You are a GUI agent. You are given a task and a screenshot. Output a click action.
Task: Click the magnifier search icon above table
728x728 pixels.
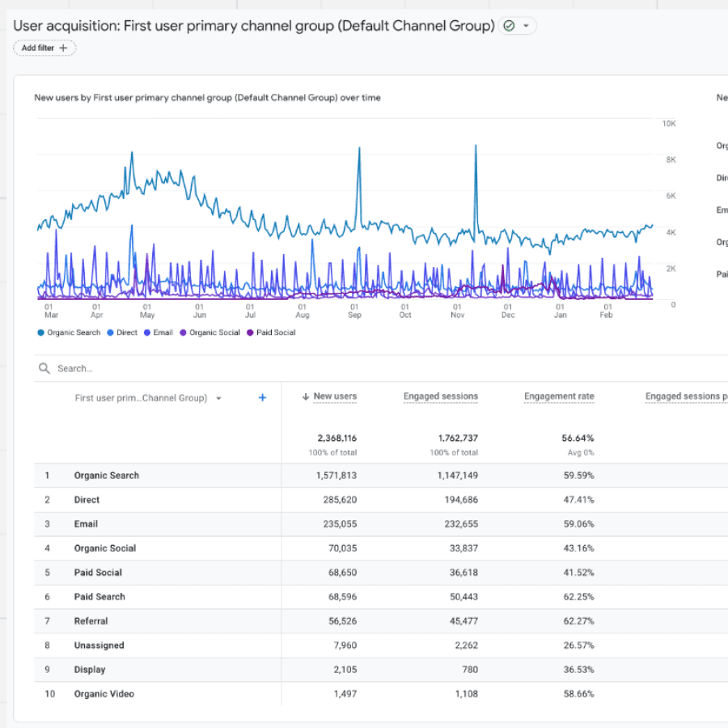click(44, 369)
